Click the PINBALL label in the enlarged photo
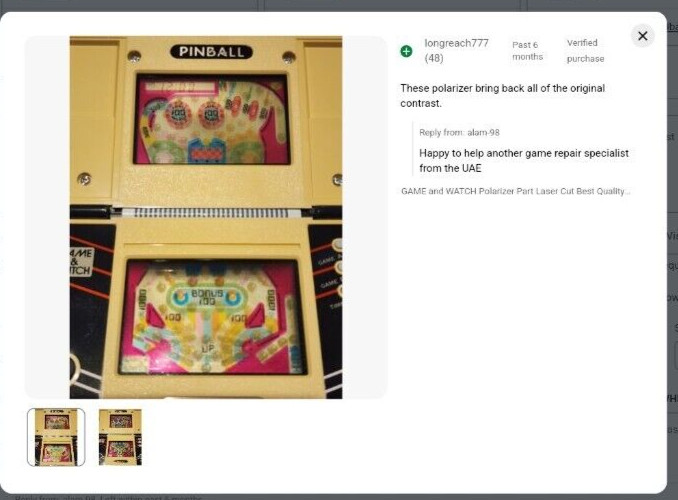 pos(211,52)
